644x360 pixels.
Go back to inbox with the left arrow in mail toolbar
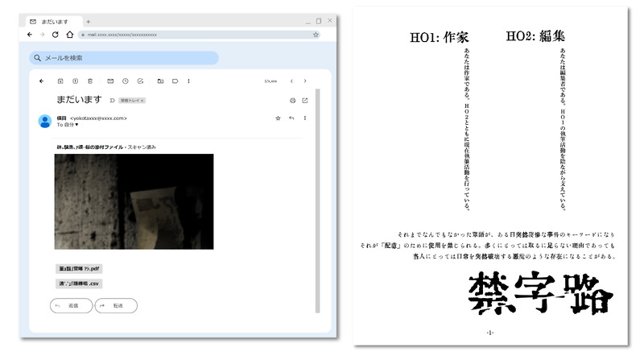pos(42,81)
